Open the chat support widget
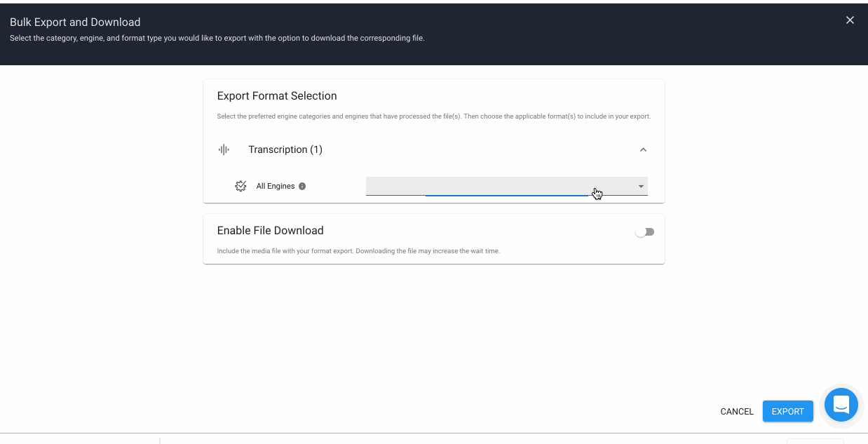Image resolution: width=868 pixels, height=444 pixels. pos(841,405)
